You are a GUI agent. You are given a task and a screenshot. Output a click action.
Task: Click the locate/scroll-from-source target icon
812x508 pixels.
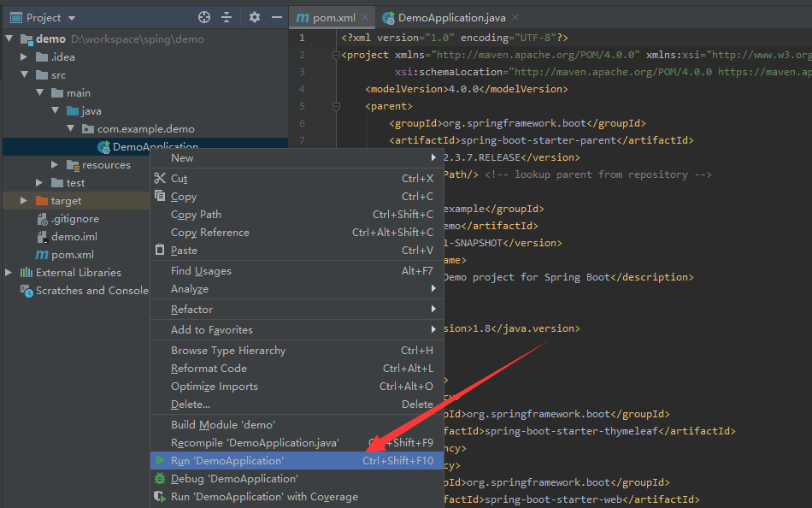coord(204,17)
